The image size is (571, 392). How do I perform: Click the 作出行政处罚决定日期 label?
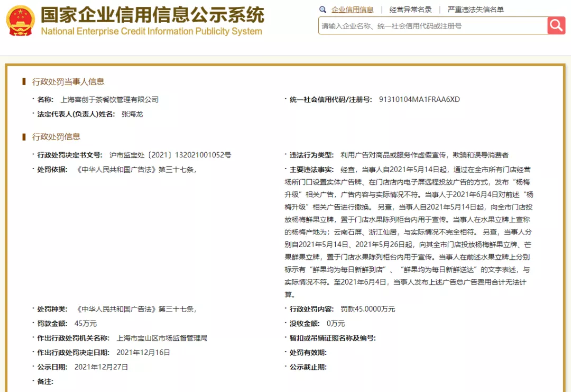pyautogui.click(x=73, y=353)
